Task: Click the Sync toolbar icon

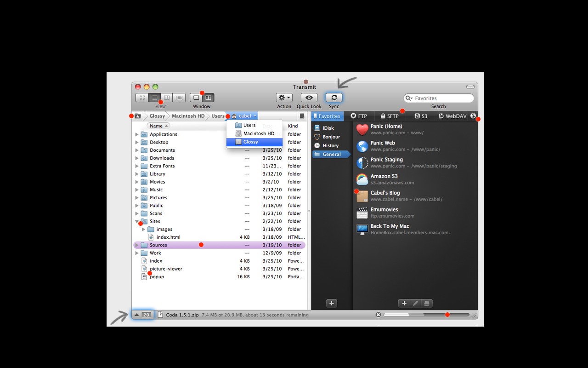Action: point(334,98)
